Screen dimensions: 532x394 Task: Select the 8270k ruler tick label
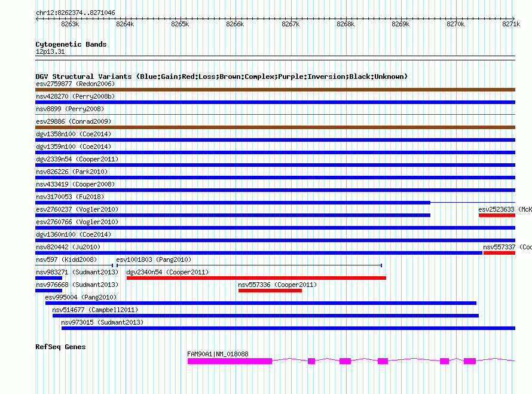click(x=455, y=24)
